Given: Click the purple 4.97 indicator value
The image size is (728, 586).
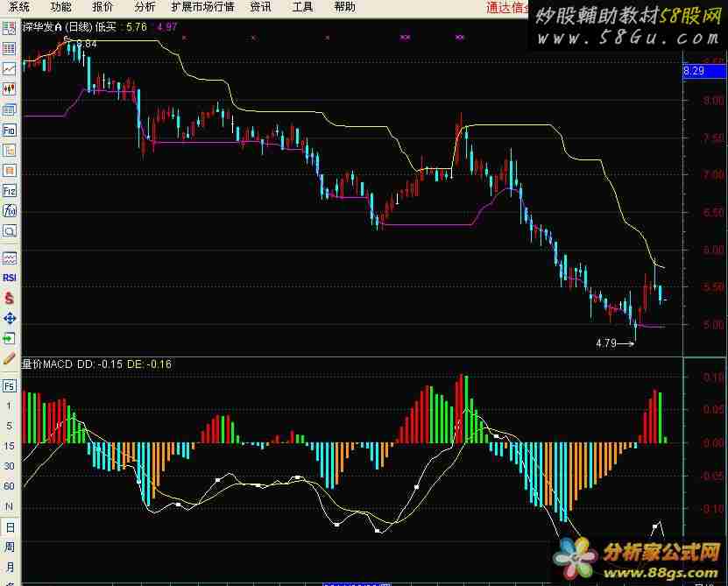Looking at the screenshot, I should click(x=166, y=27).
